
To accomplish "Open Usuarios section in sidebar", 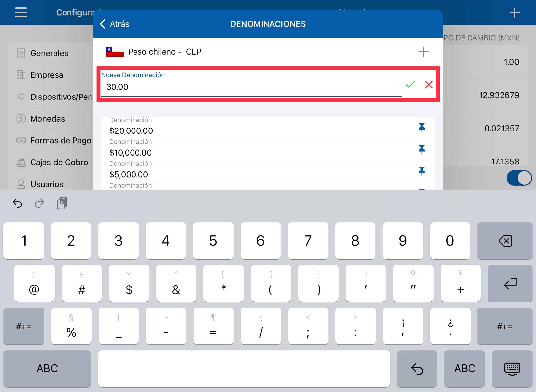I will tap(51, 184).
